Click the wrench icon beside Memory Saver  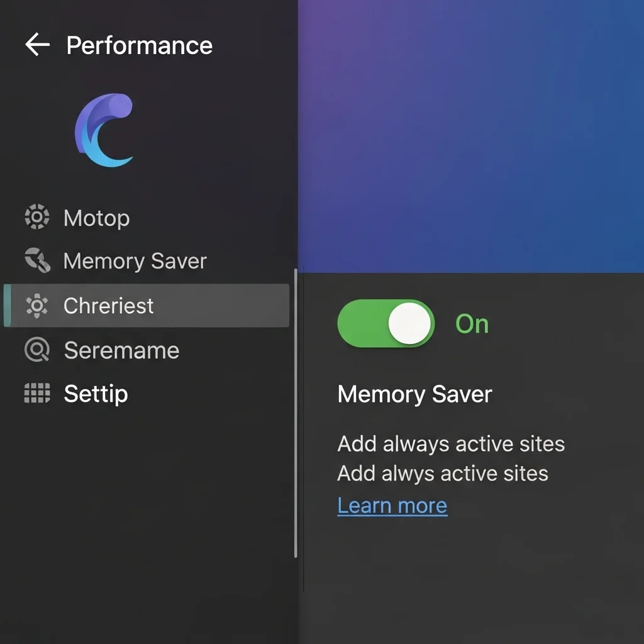(36, 260)
